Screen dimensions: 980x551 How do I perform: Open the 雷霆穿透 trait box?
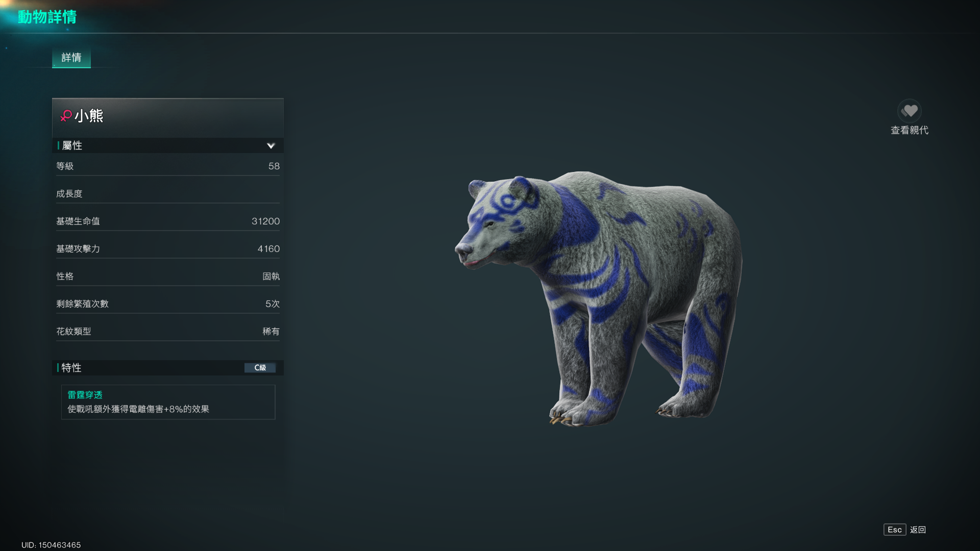tap(168, 402)
